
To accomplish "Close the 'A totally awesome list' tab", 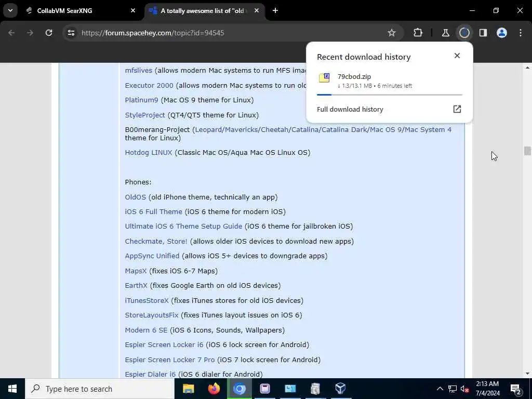I will click(257, 10).
